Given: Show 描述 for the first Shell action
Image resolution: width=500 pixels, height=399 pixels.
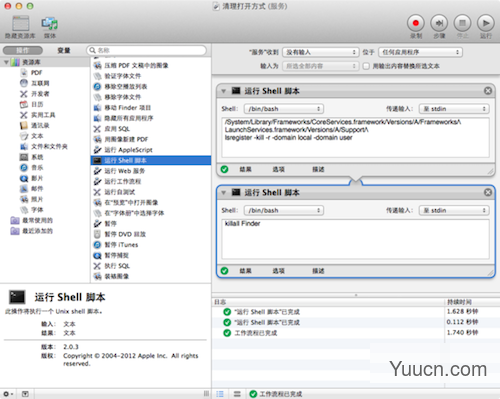Looking at the screenshot, I should pyautogui.click(x=318, y=169).
